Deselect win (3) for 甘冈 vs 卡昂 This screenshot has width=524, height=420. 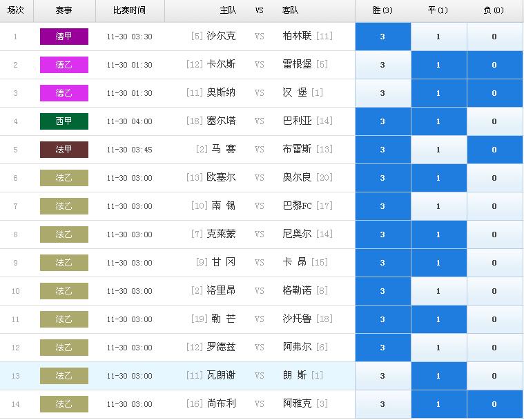(383, 263)
